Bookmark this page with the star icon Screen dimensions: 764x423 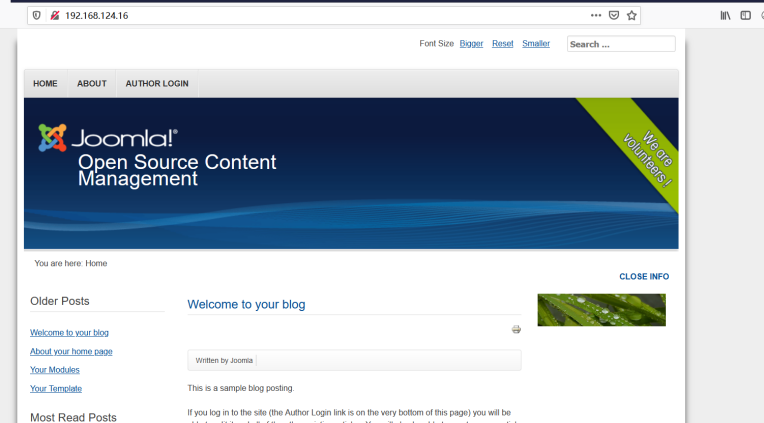click(x=632, y=16)
